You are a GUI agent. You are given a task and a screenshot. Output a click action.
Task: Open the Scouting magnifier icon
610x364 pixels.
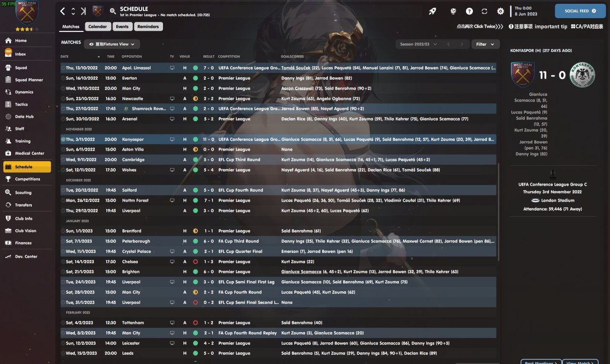pos(8,192)
